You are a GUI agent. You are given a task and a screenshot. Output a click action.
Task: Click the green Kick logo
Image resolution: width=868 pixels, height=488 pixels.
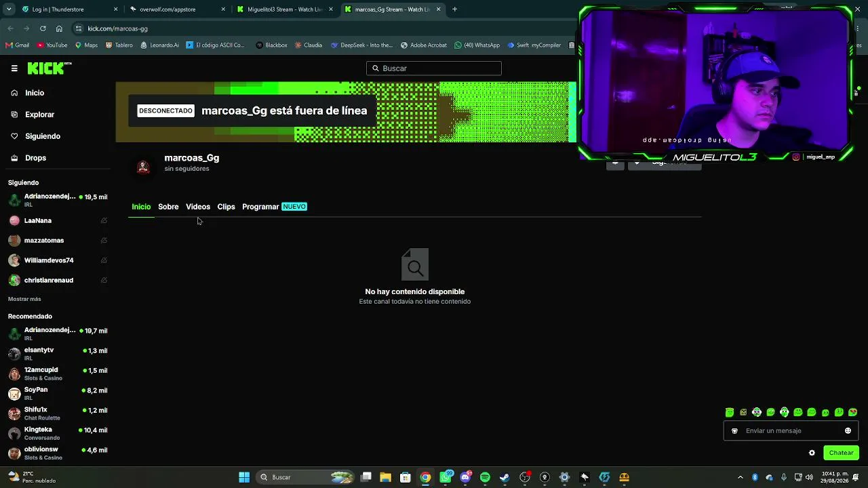[x=50, y=68]
